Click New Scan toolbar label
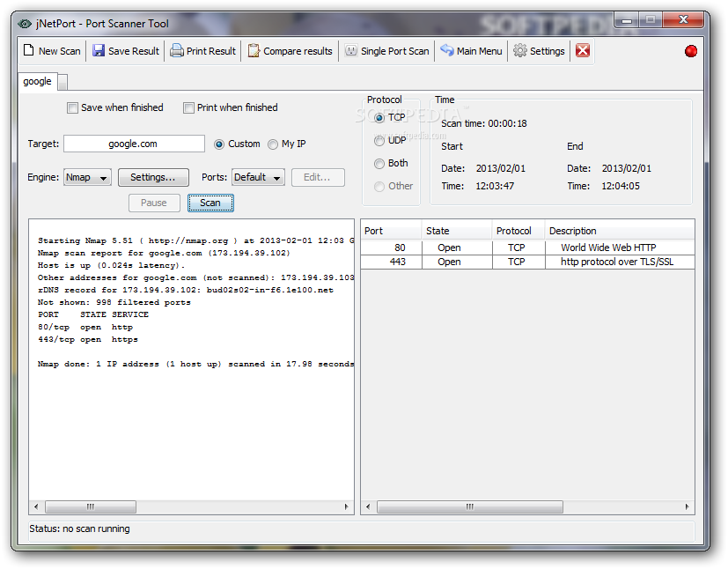The height and width of the screenshot is (569, 728). coord(60,51)
